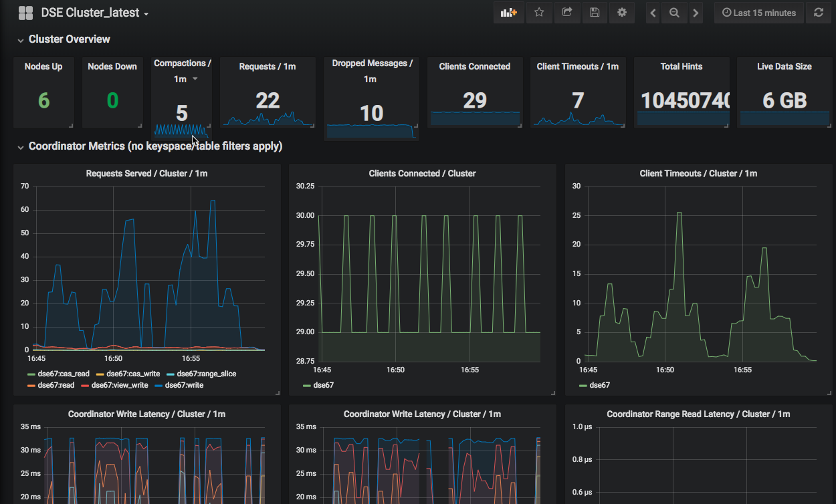Click the Dropped Messages / 1m panel title
This screenshot has height=504, width=836.
point(372,71)
